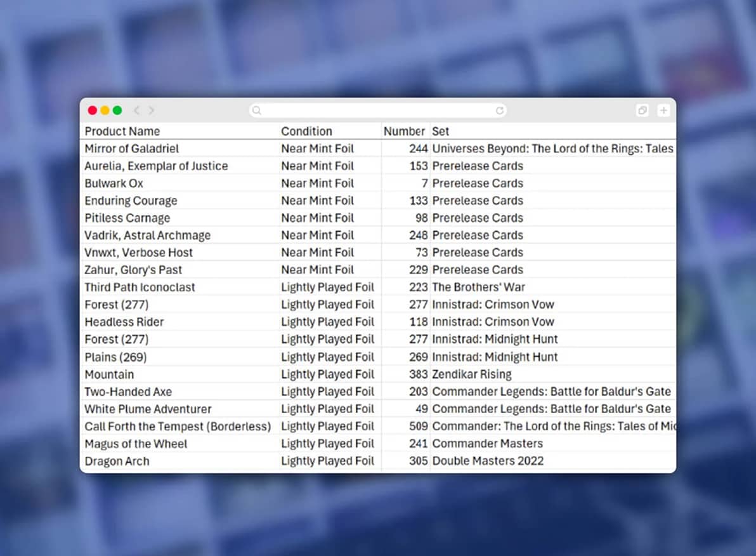Open a new tab with plus icon
The width and height of the screenshot is (756, 556).
point(663,110)
